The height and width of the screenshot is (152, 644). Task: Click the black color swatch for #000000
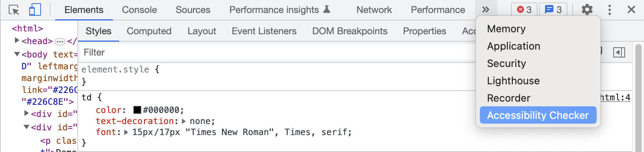tap(137, 110)
